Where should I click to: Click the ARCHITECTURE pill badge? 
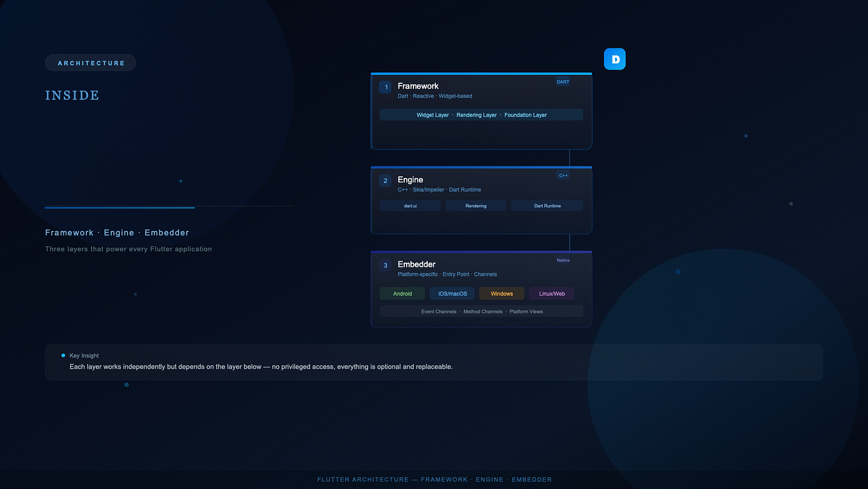click(x=91, y=63)
